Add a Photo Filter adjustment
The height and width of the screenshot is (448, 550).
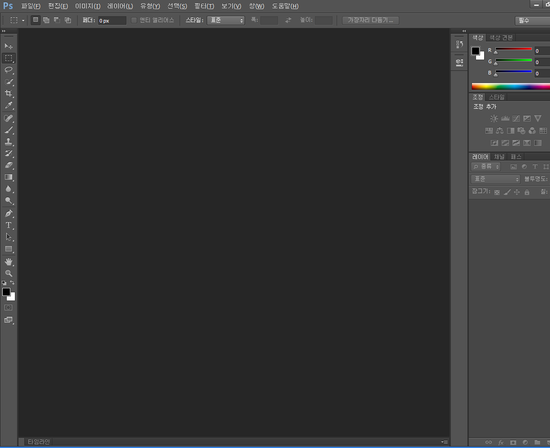[521, 131]
